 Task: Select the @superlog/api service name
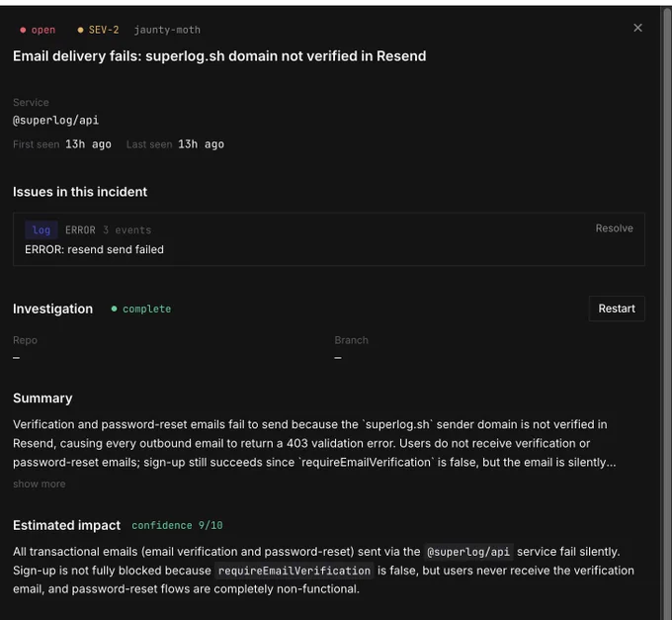(x=55, y=121)
